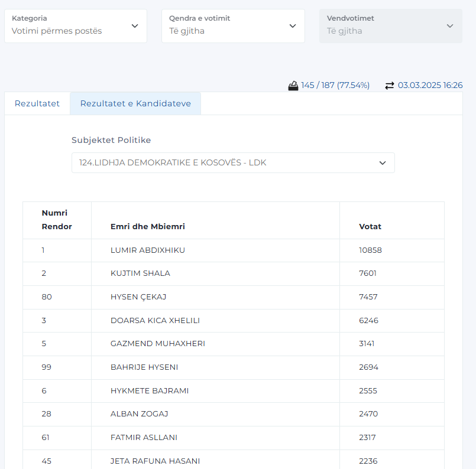Select the Rezultatet e Kandidateve tab
Viewport: 476px width, 469px height.
135,103
